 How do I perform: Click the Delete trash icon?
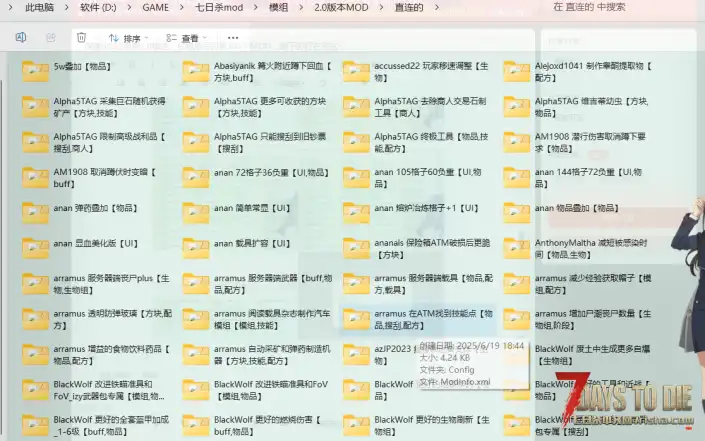click(x=81, y=37)
